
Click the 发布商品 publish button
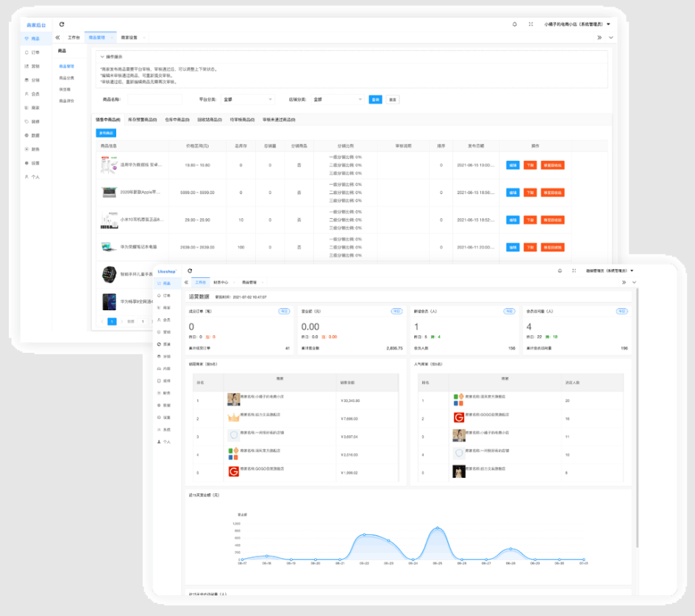pos(106,133)
